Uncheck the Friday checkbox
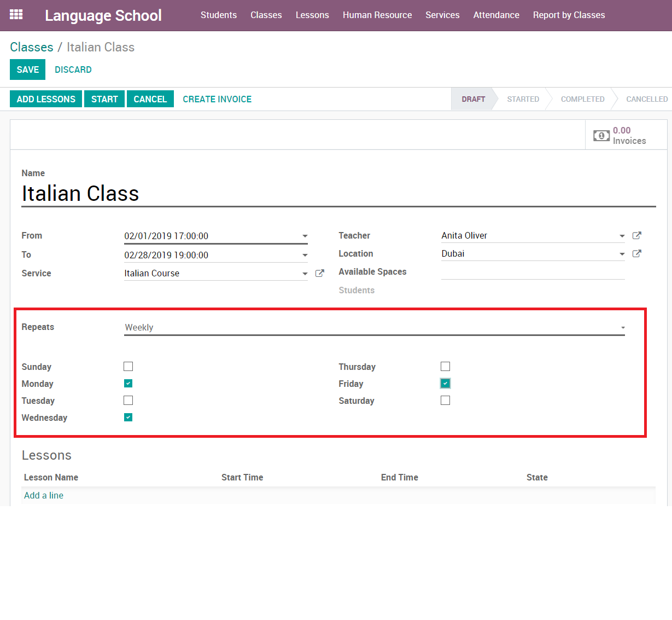 pyautogui.click(x=445, y=384)
